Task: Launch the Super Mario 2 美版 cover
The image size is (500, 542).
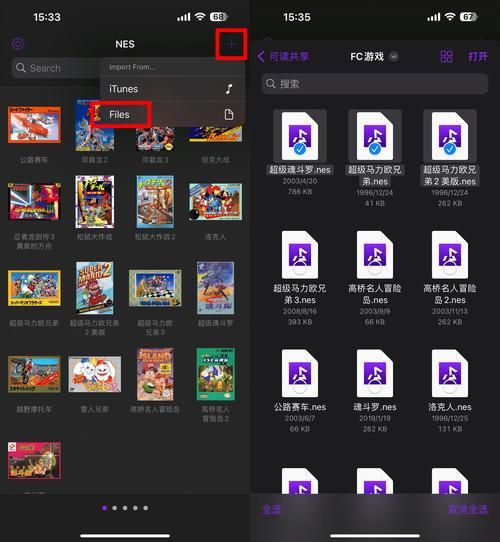Action: point(95,288)
